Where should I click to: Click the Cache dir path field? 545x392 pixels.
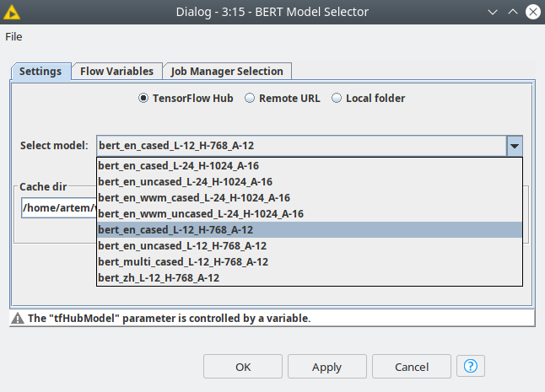[58, 208]
